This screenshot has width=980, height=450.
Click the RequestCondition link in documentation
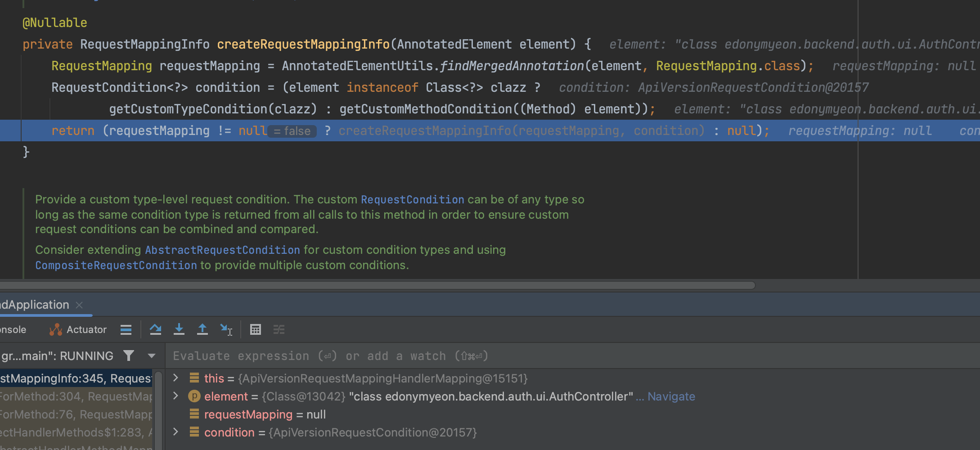point(412,199)
